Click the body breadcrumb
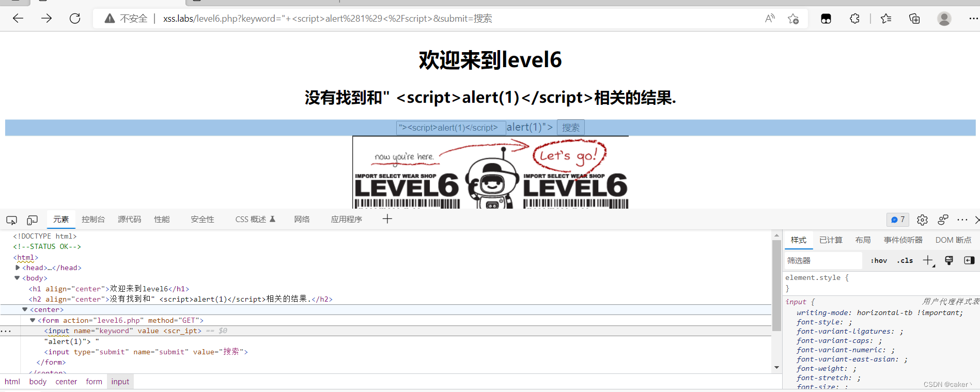Screen dimensions: 980x392 (x=38, y=382)
